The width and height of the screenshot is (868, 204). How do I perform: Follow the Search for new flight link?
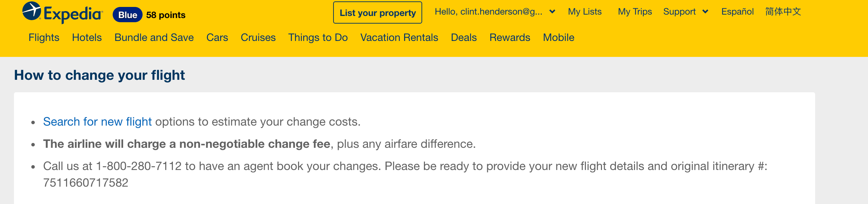coord(97,122)
